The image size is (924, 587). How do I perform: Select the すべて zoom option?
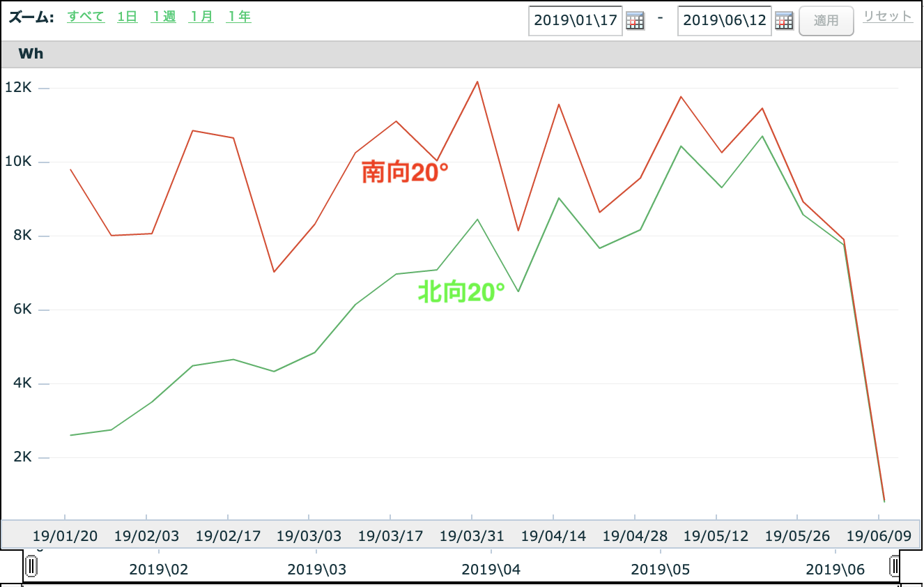pos(86,16)
